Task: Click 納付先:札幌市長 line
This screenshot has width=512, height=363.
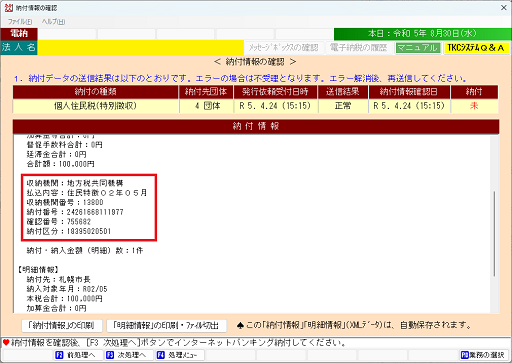Action: 58,279
